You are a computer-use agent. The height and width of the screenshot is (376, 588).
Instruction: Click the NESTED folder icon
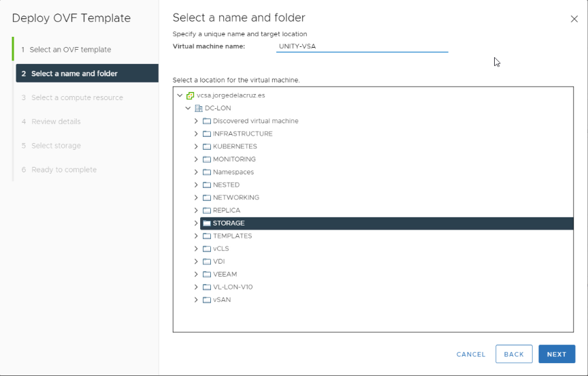pos(207,185)
